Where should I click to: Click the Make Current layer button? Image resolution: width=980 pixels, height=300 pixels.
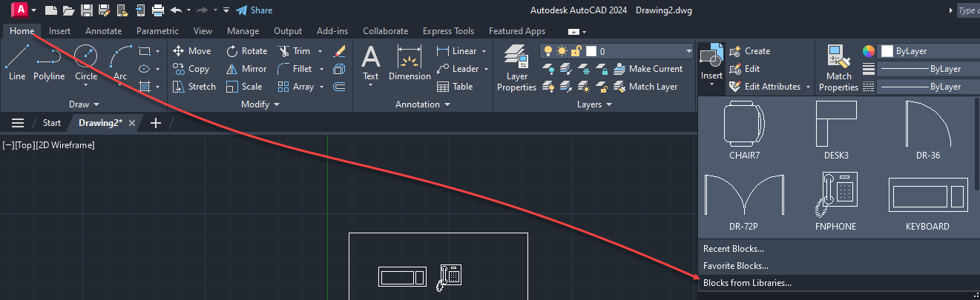tap(648, 69)
